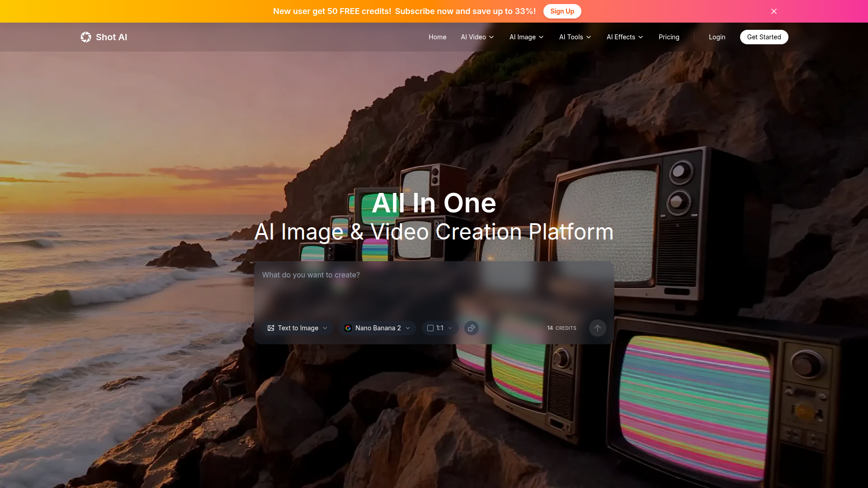Viewport: 868px width, 488px height.
Task: Open the Text to Image mode dropdown
Action: (298, 328)
